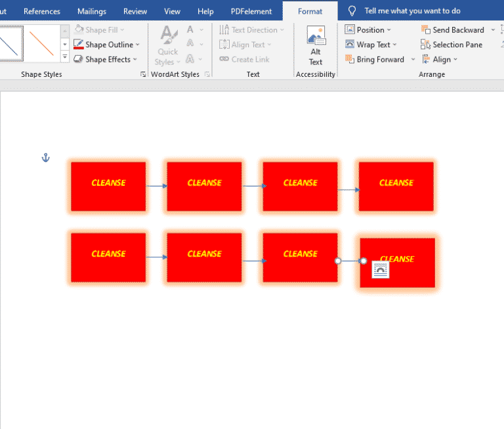Screen dimensions: 504x429
Task: Expand the Shape Effects dropdown arrow
Action: 135,60
